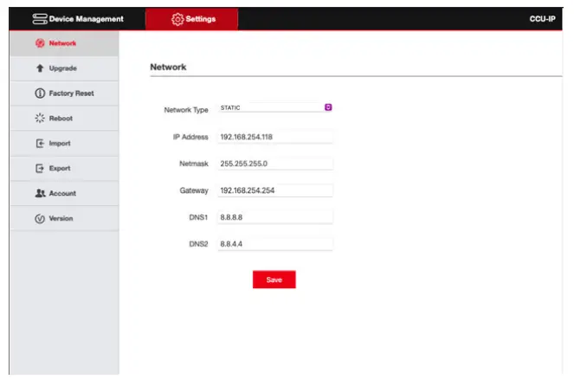Screen dimensions: 574x392
Task: Click the Network globe icon in sidebar
Action: [x=40, y=43]
